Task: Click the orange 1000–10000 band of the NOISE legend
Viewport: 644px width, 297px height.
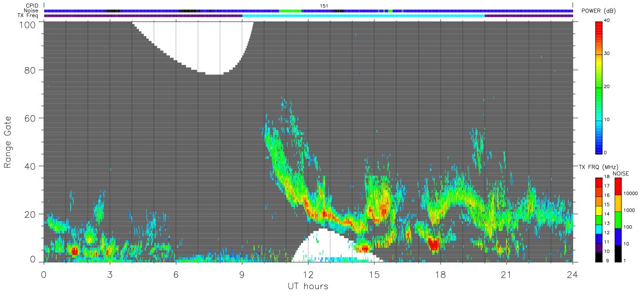Action: [x=619, y=203]
